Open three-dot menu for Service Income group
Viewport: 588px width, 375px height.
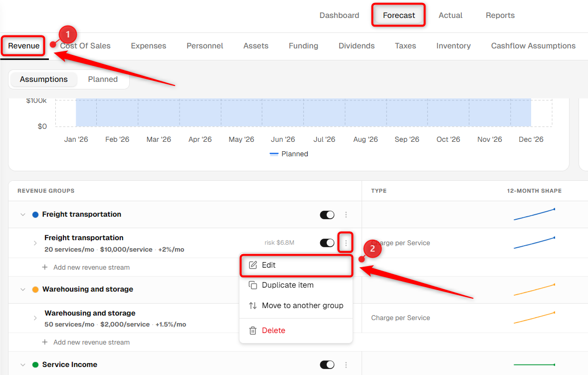click(346, 365)
